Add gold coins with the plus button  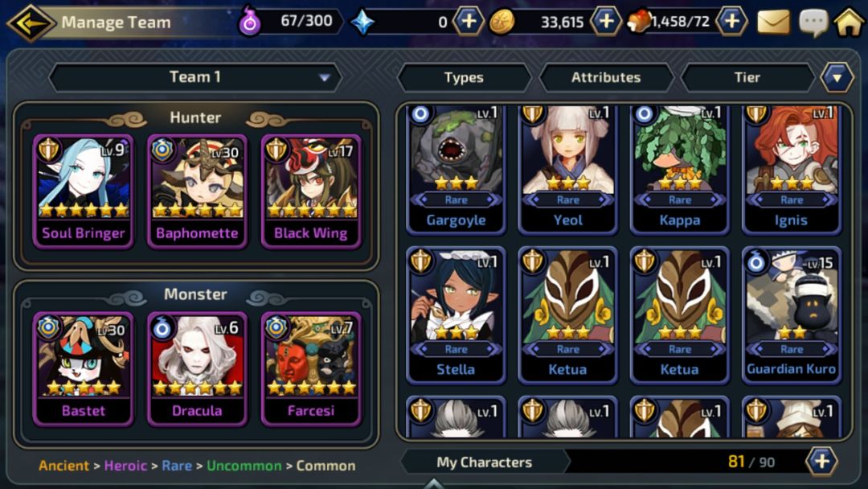(606, 22)
